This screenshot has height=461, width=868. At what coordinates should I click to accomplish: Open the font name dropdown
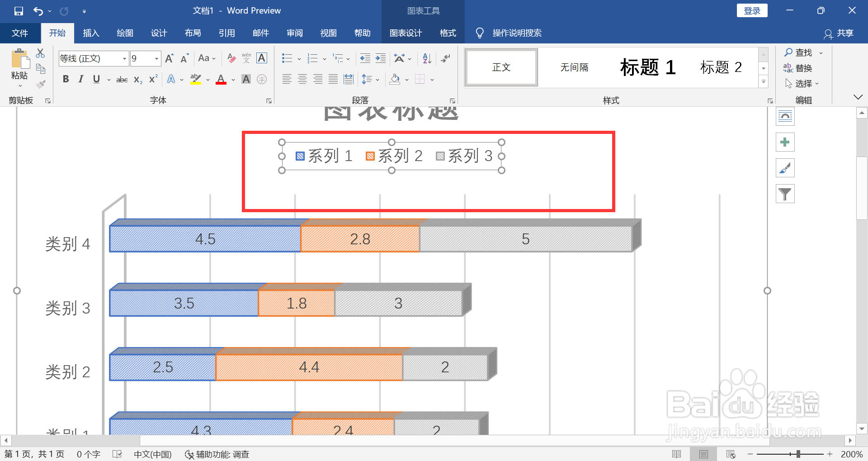point(124,58)
